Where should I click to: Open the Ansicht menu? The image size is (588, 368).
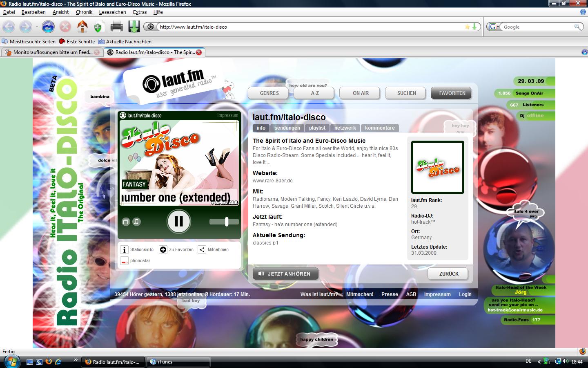61,12
